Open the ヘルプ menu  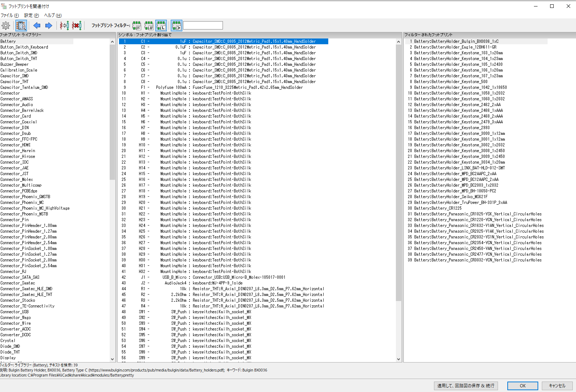(53, 15)
